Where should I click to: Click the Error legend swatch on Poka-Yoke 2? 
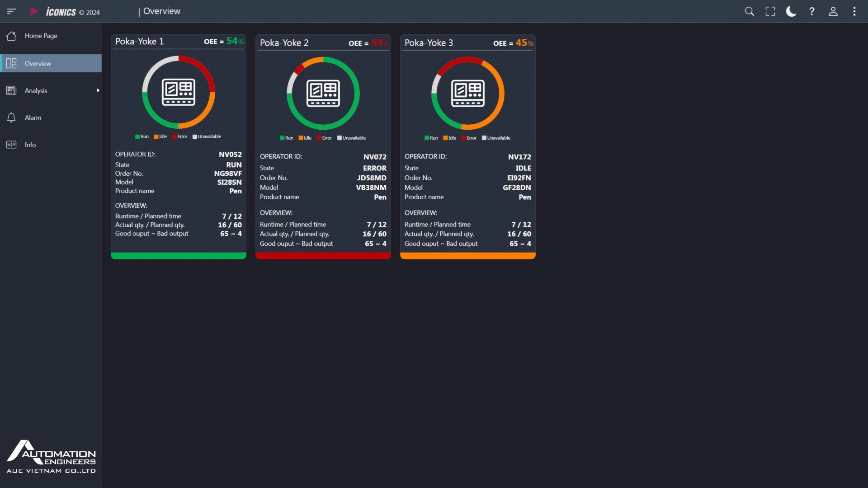(x=319, y=138)
